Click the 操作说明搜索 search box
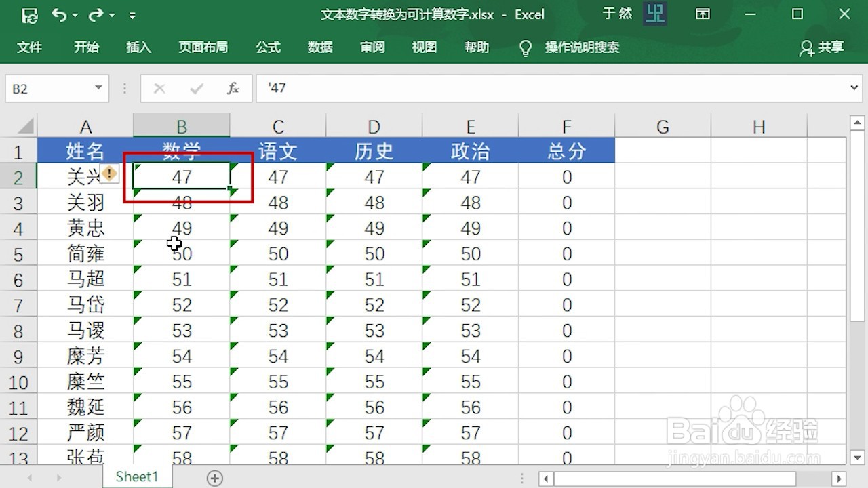Image resolution: width=868 pixels, height=488 pixels. [x=582, y=47]
